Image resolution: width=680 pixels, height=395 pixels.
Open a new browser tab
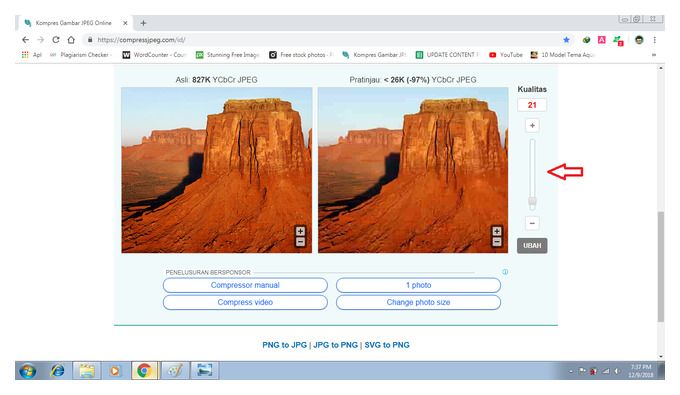click(143, 23)
